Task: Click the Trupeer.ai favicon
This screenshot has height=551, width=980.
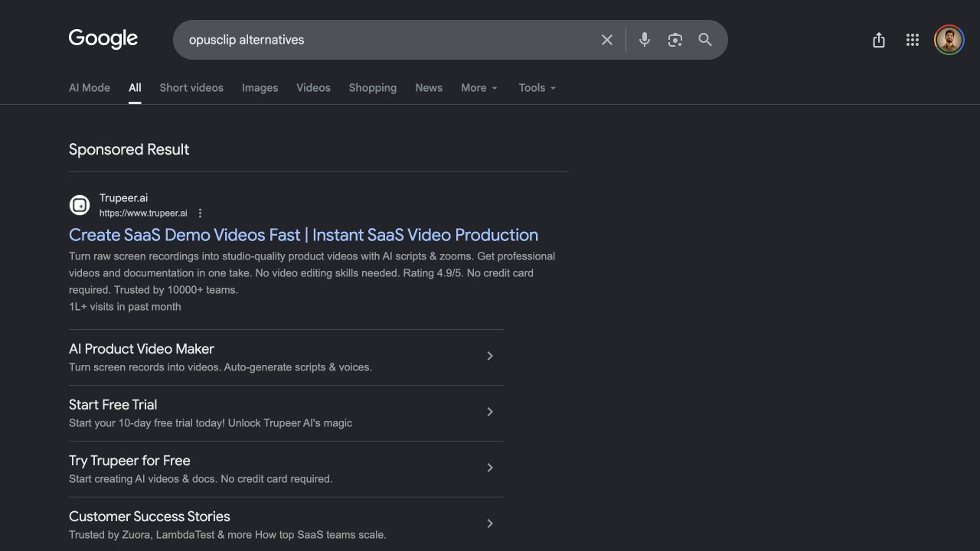Action: point(80,205)
